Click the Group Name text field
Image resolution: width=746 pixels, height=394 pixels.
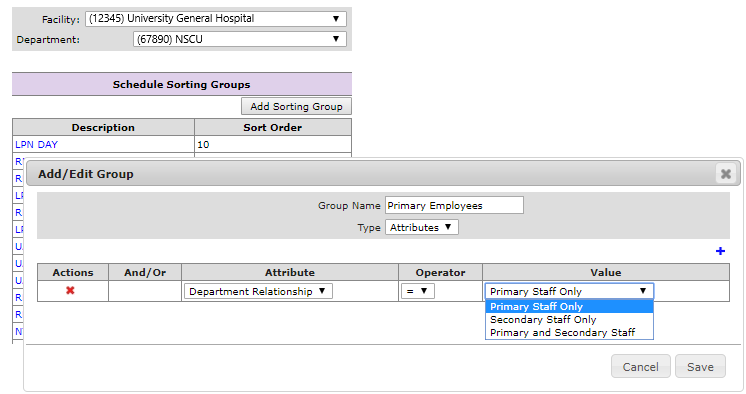pyautogui.click(x=454, y=205)
